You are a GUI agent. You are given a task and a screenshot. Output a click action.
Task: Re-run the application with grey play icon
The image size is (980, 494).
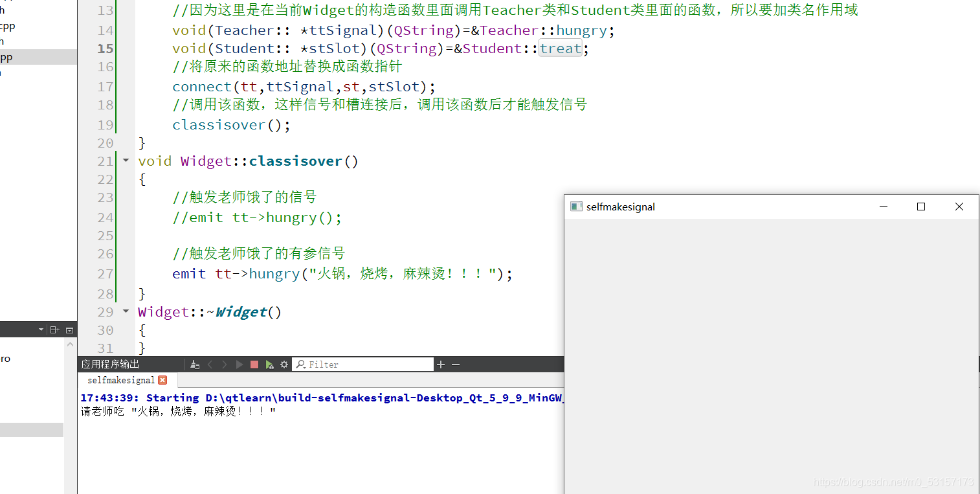coord(239,365)
